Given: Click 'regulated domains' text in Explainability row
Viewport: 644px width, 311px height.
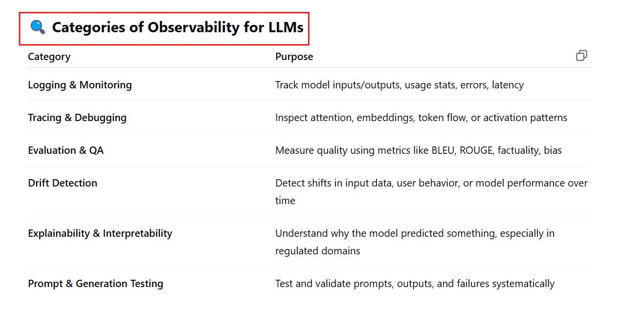Looking at the screenshot, I should point(317,251).
